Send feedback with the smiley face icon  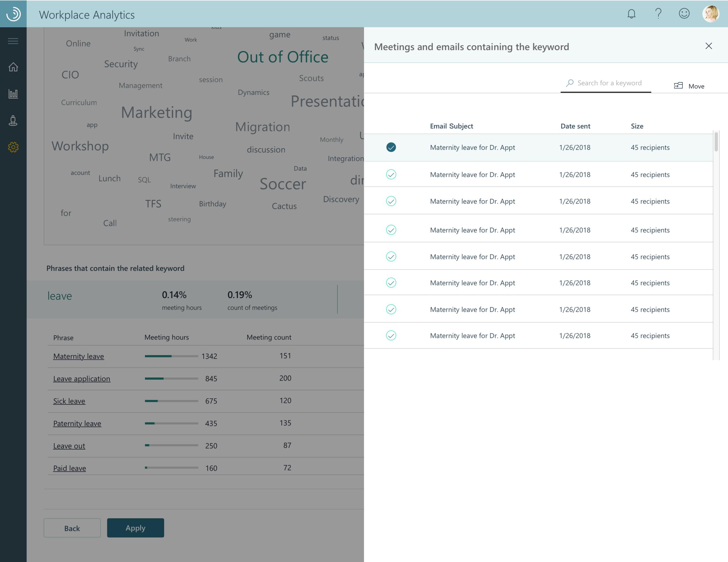684,14
